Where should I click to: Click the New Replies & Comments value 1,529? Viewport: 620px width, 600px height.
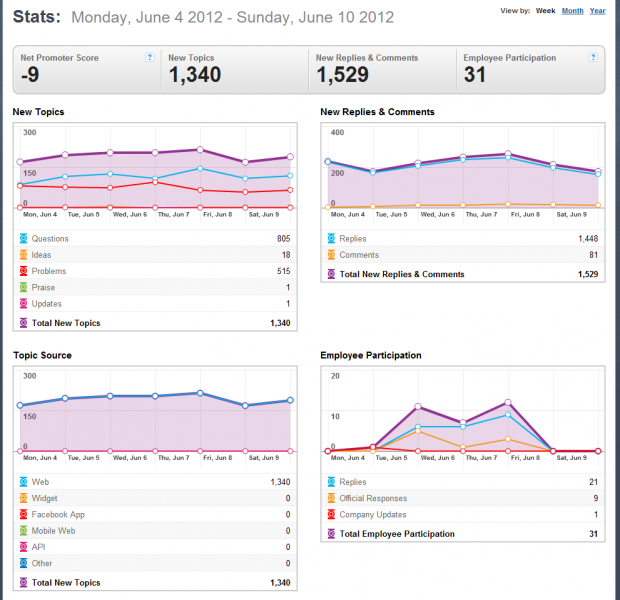(x=342, y=75)
